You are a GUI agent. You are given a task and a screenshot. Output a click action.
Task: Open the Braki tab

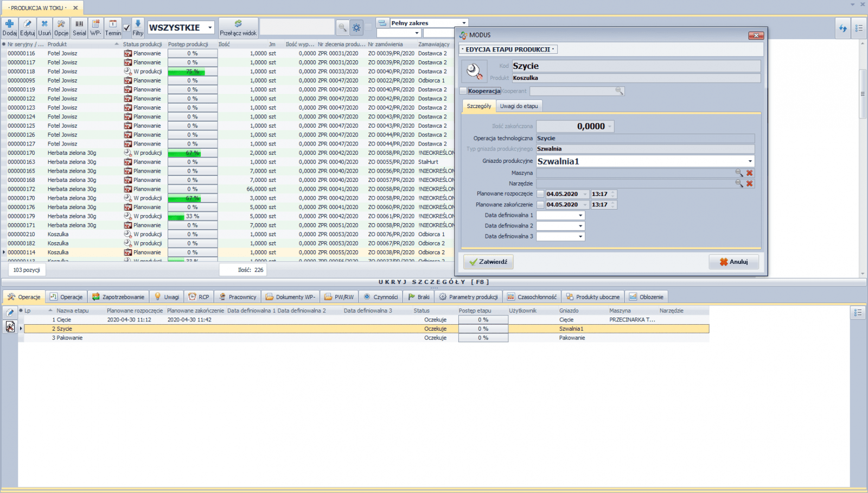click(419, 297)
